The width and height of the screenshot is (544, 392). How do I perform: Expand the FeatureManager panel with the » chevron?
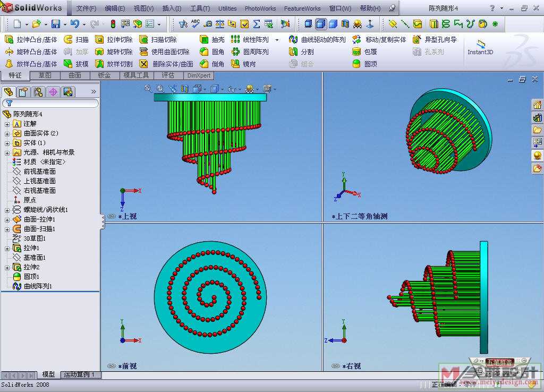[x=93, y=91]
